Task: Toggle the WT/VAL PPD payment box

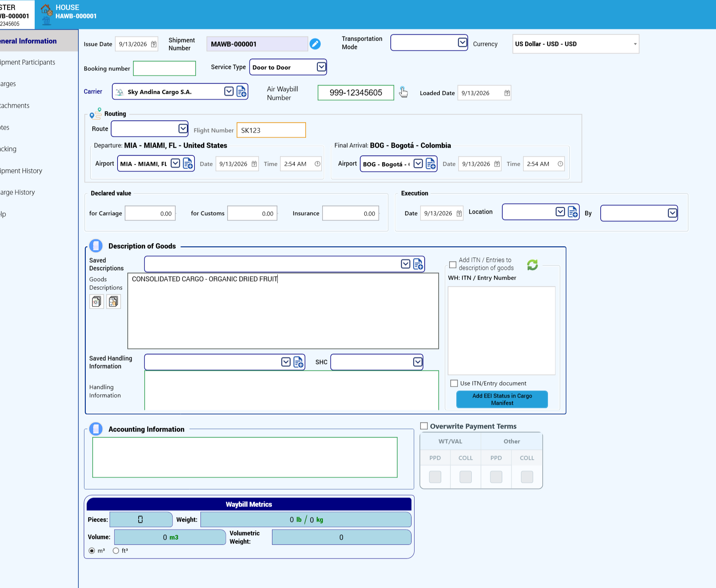Action: pos(435,477)
